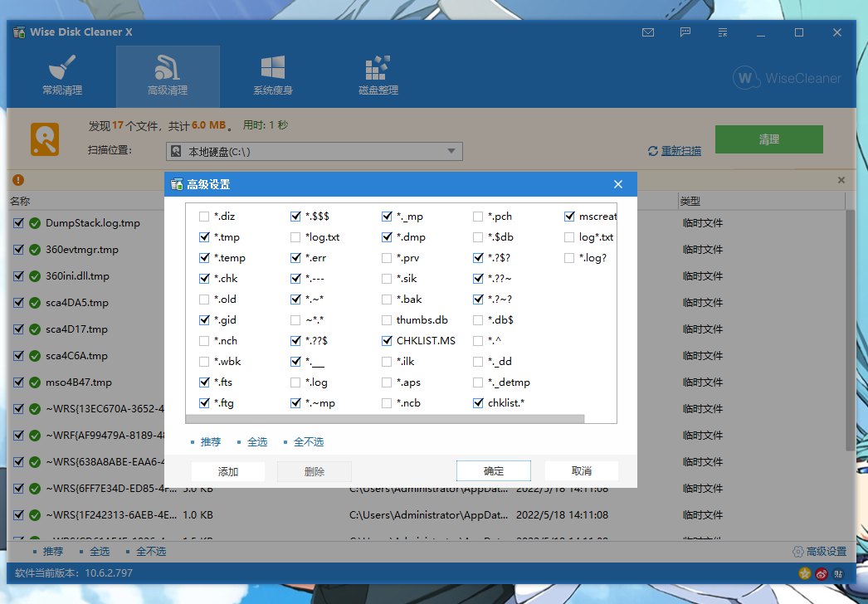The width and height of the screenshot is (868, 604).
Task: Click 推荐 link in the bottom bar
Action: click(x=53, y=552)
